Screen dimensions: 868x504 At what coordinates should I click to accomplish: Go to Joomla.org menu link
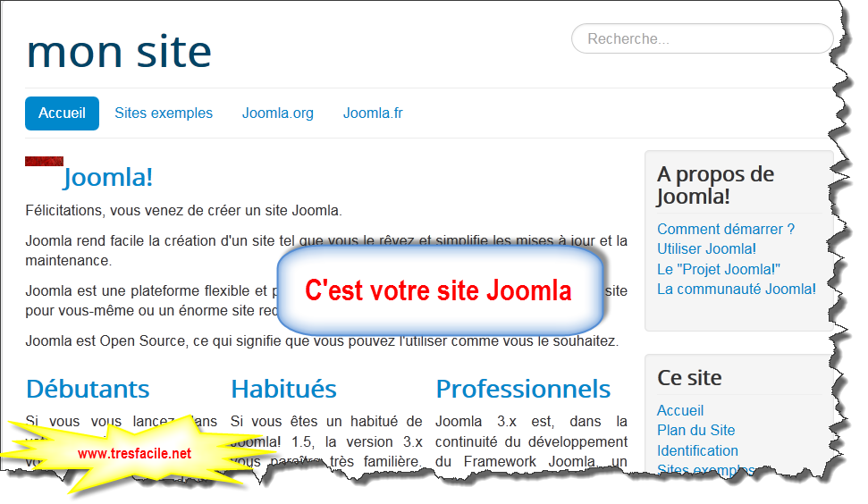point(277,113)
